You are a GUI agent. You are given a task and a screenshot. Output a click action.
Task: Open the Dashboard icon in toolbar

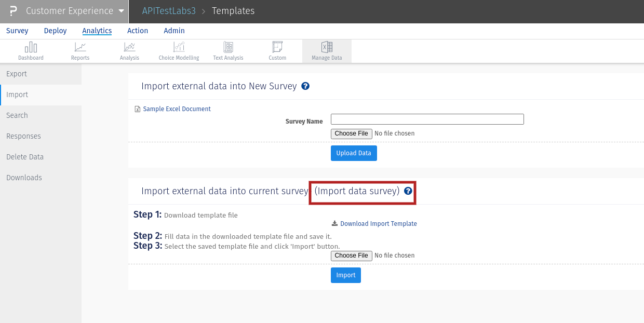click(x=31, y=47)
